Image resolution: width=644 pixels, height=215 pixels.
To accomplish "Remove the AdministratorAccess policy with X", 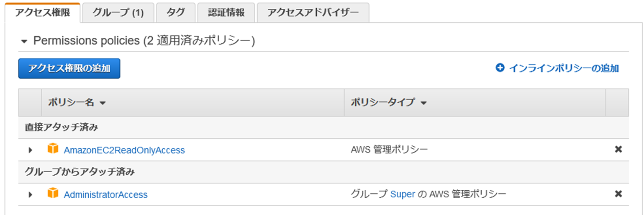I will click(x=618, y=194).
